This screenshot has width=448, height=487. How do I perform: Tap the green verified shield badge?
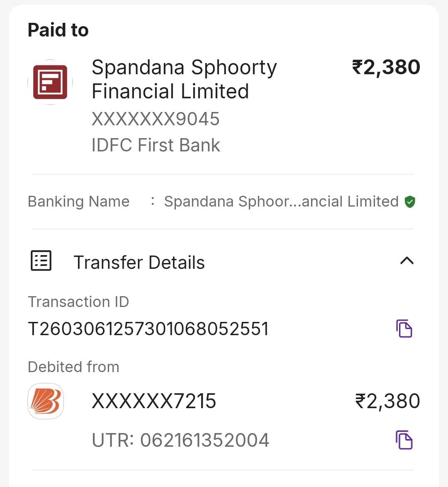coord(410,202)
